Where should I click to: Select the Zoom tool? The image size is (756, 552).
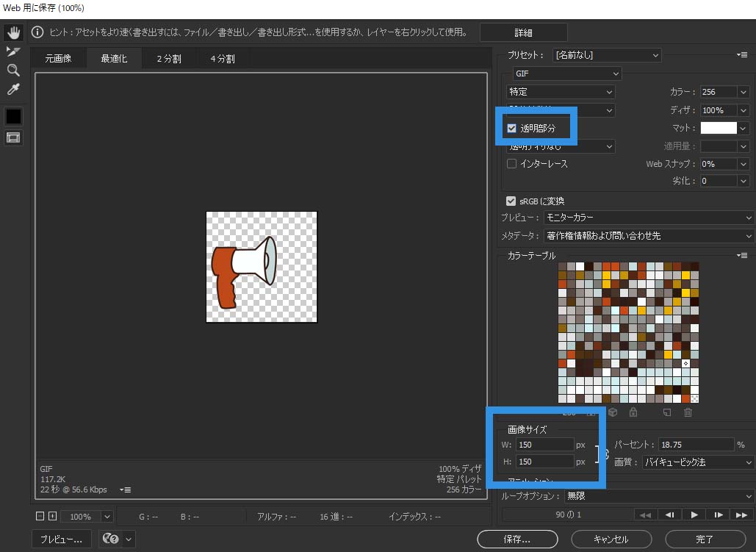tap(13, 71)
